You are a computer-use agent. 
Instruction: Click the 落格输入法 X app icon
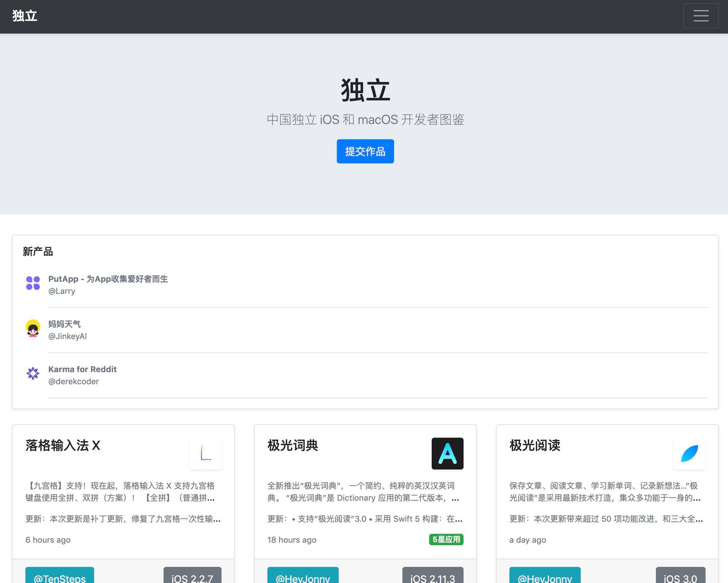pyautogui.click(x=205, y=453)
